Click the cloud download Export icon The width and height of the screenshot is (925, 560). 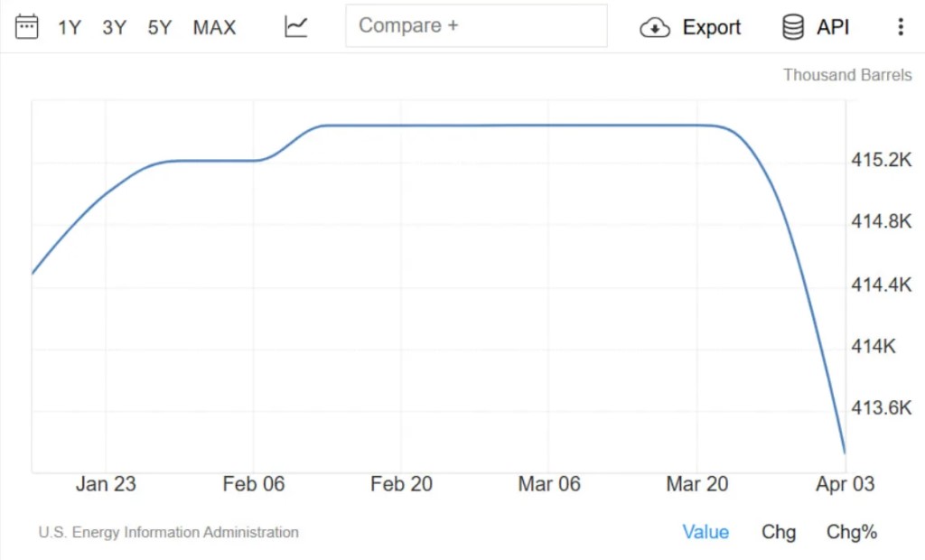tap(655, 27)
